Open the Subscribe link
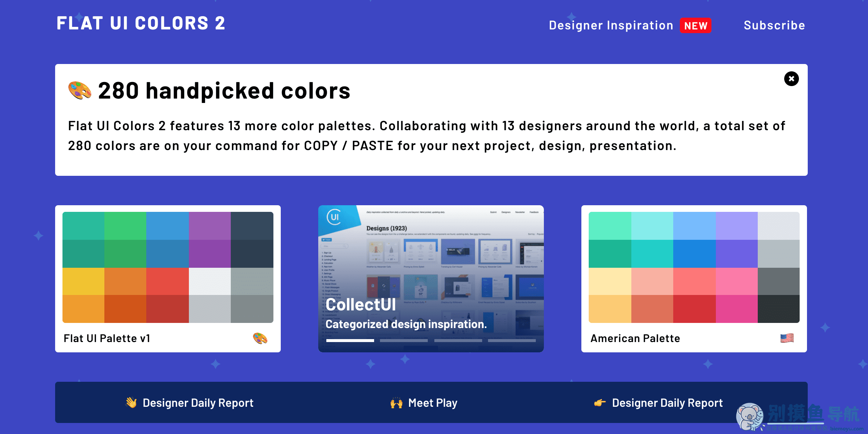This screenshot has width=868, height=434. click(774, 25)
